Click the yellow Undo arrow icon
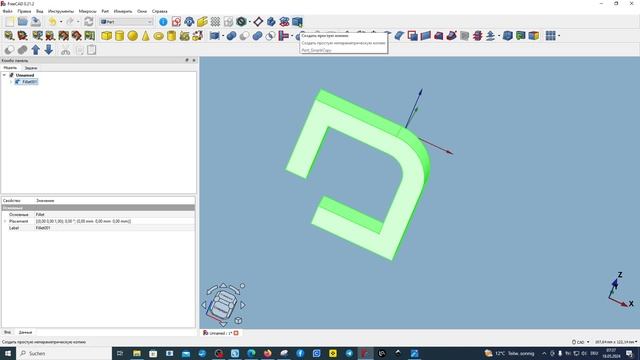 (52, 22)
